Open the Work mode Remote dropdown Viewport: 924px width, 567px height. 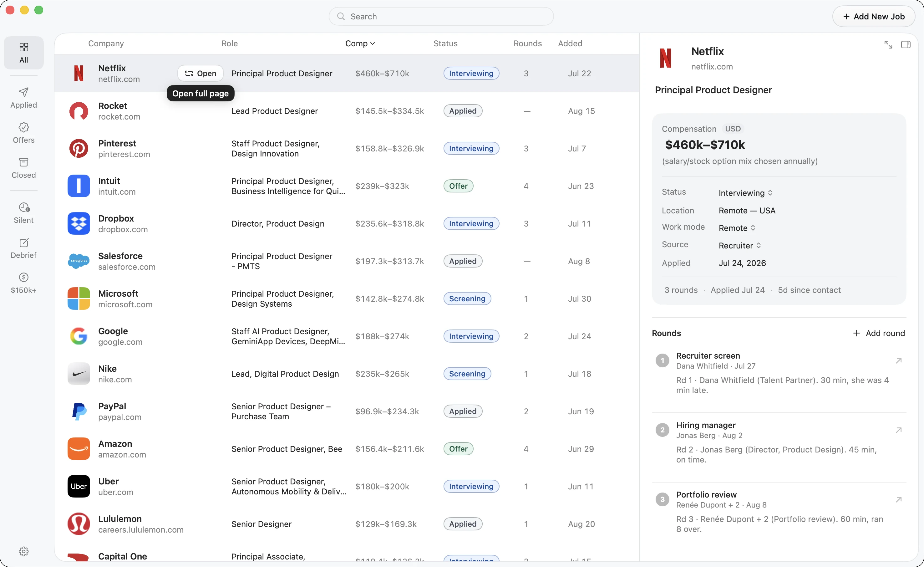(737, 228)
